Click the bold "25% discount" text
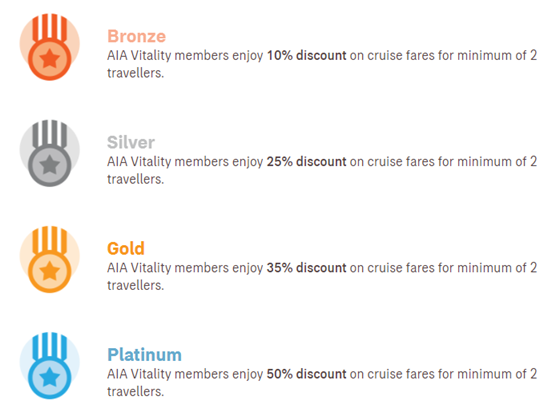 306,161
